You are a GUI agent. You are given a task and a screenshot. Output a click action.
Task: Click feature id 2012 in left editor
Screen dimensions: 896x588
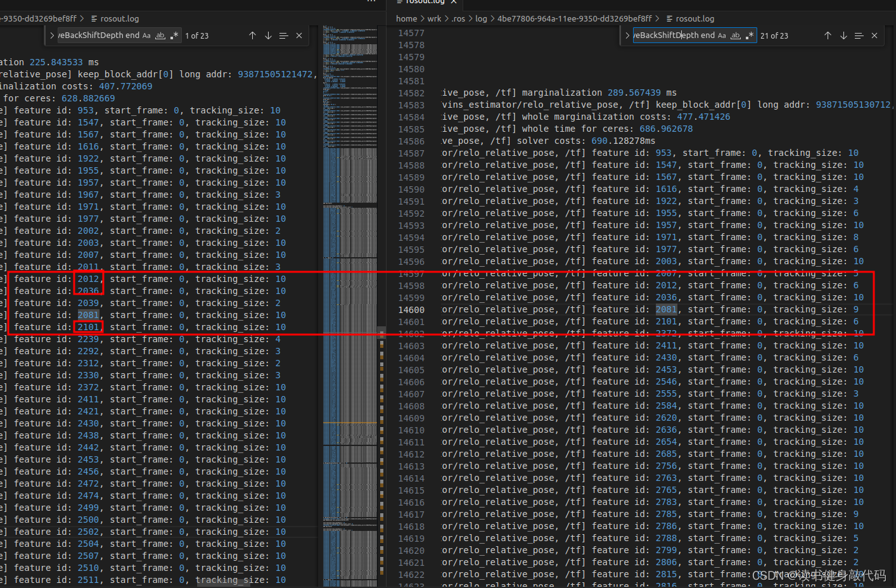pos(88,279)
